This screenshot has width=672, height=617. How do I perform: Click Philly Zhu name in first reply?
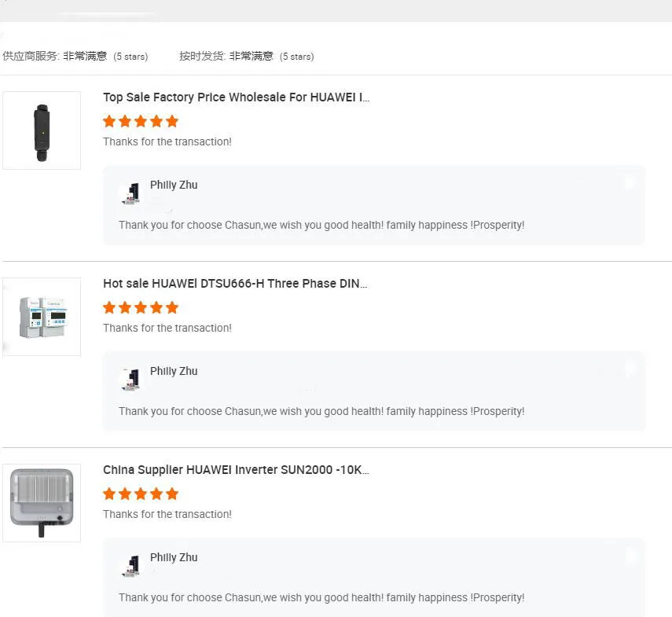[174, 185]
